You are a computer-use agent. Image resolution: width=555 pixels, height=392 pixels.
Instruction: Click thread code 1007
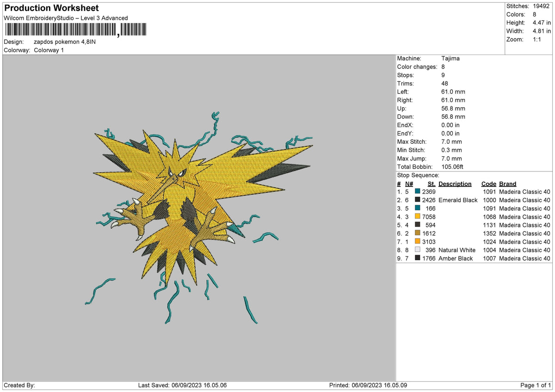click(x=489, y=258)
